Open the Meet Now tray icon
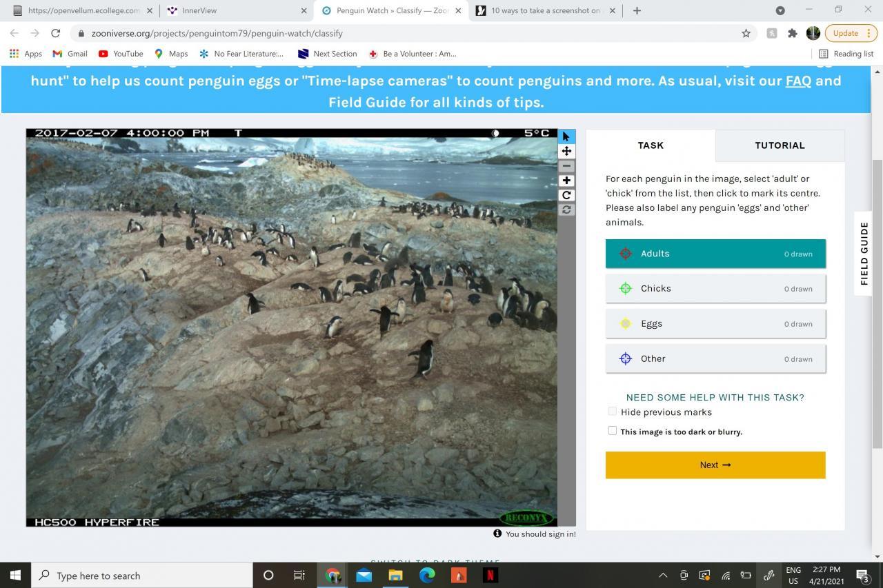883x588 pixels. (x=684, y=575)
